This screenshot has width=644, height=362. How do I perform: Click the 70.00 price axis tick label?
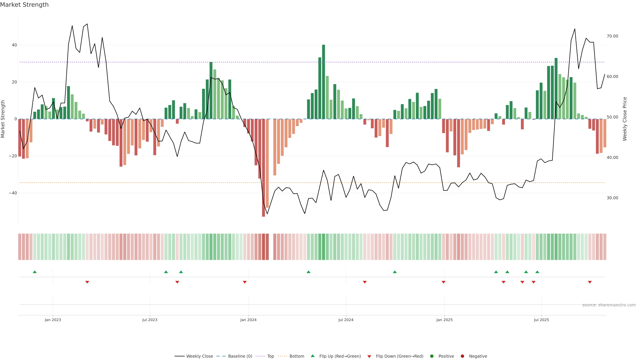point(612,36)
